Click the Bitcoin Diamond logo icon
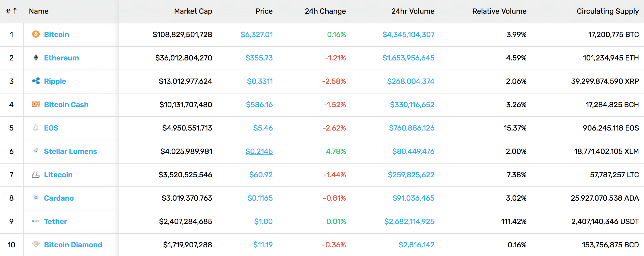Image resolution: width=644 pixels, height=256 pixels. [x=36, y=244]
